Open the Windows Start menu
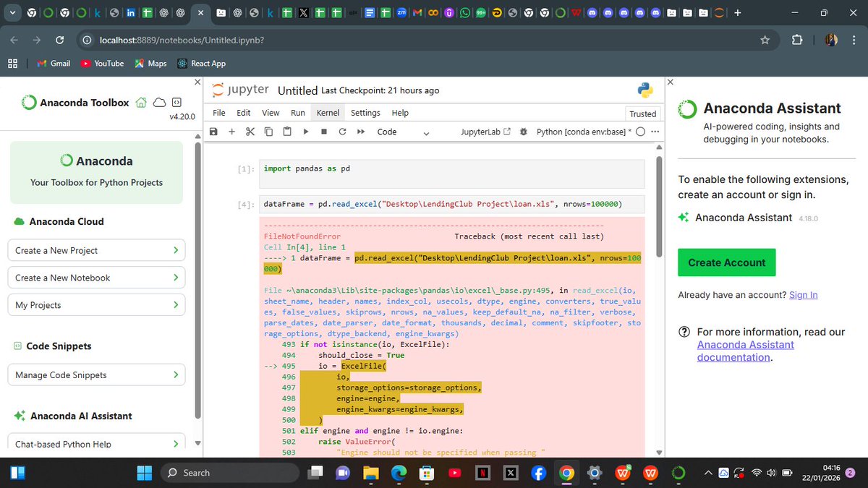Screen dimensions: 868x488 [x=145, y=473]
